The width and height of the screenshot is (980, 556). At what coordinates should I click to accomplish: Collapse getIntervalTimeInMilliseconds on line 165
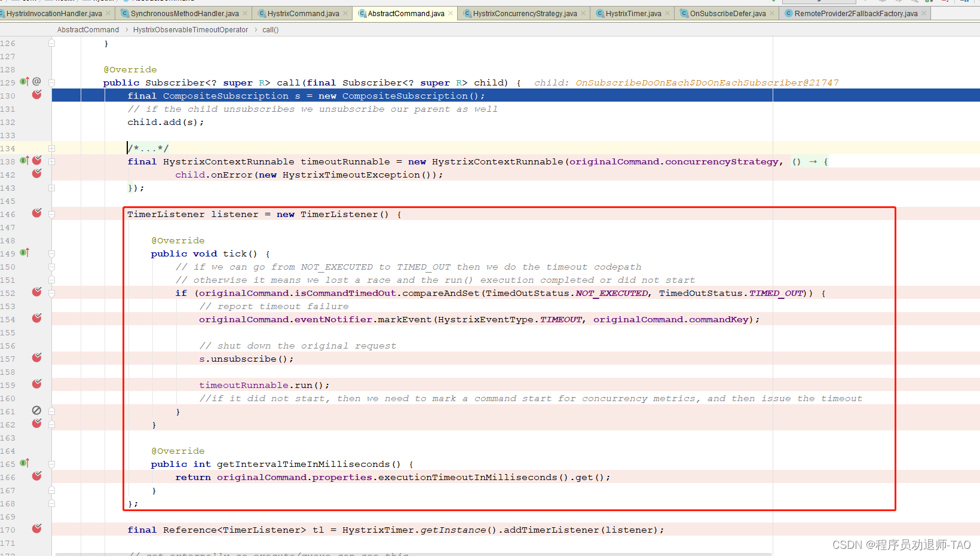coord(52,464)
